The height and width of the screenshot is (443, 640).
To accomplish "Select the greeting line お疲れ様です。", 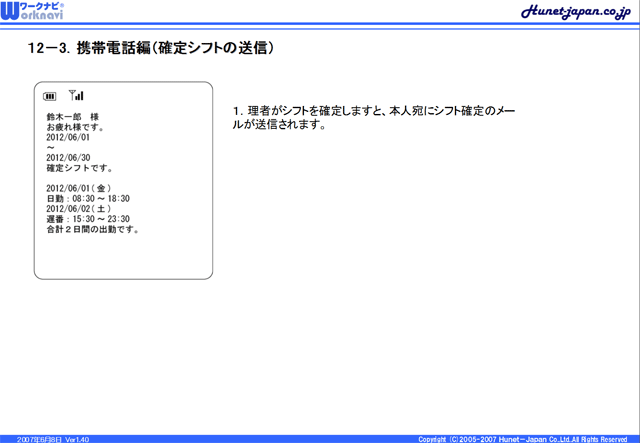I will 76,128.
